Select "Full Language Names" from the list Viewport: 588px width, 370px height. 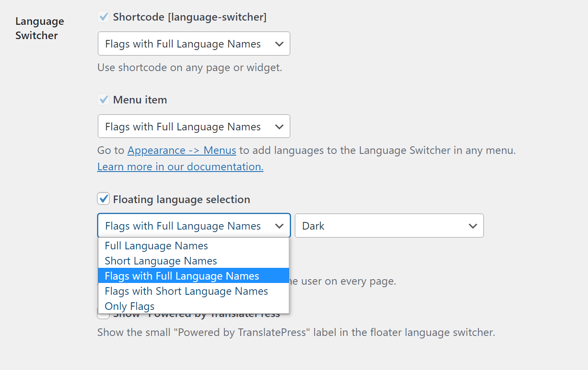click(156, 246)
